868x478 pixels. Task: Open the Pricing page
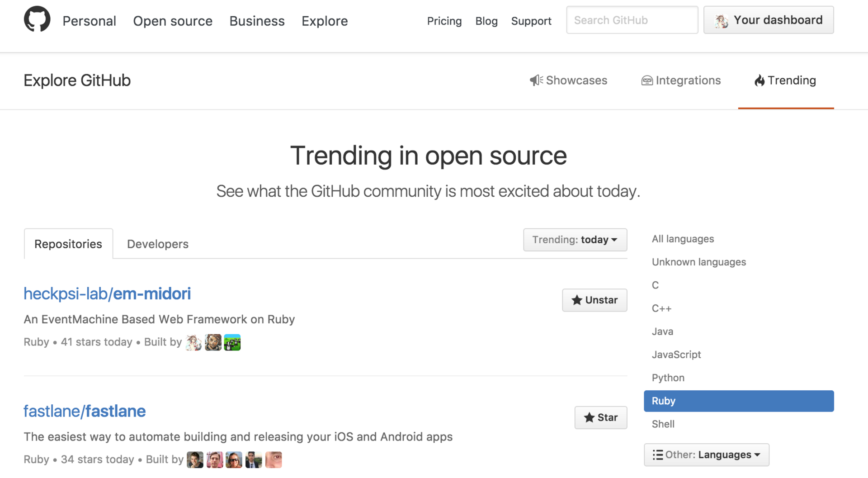pos(444,21)
